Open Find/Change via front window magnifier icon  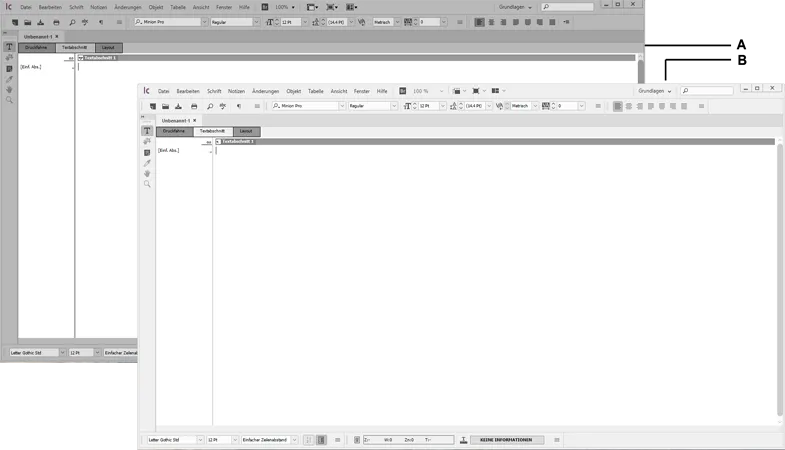click(210, 106)
